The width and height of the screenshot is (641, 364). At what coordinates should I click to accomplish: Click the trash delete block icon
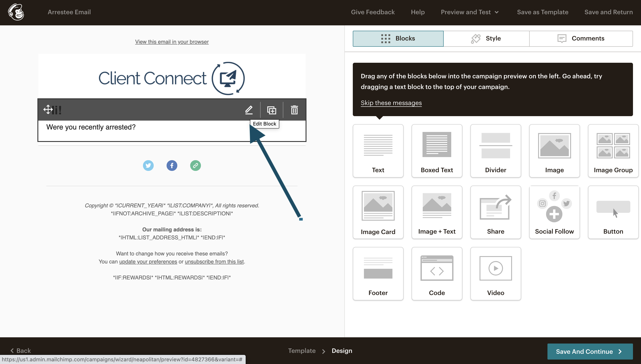click(x=294, y=110)
